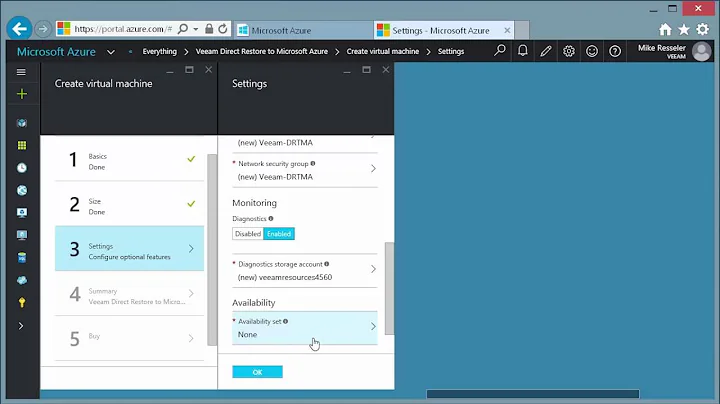Open the green grid All resources icon
The height and width of the screenshot is (404, 720).
tap(22, 146)
